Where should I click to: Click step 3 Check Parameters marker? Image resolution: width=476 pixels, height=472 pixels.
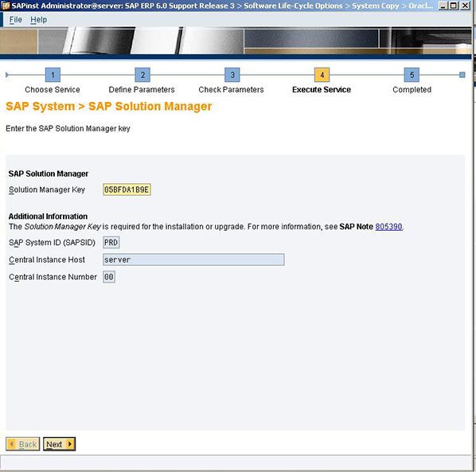[x=232, y=75]
